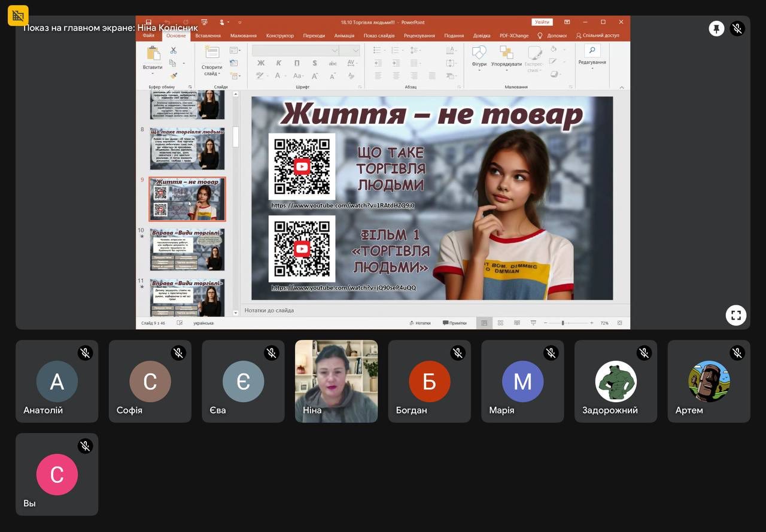This screenshot has height=532, width=766.
Task: Click the shape fill paint bucket icon
Action: tap(554, 49)
